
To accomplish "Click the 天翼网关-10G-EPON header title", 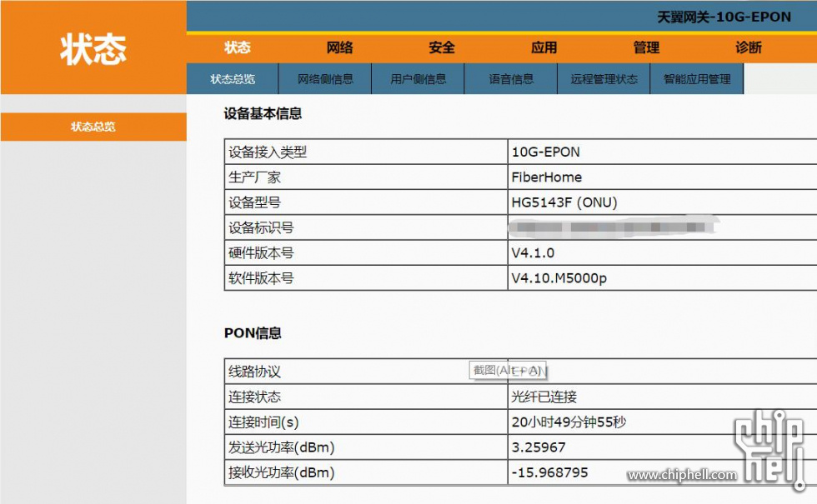I will (724, 17).
